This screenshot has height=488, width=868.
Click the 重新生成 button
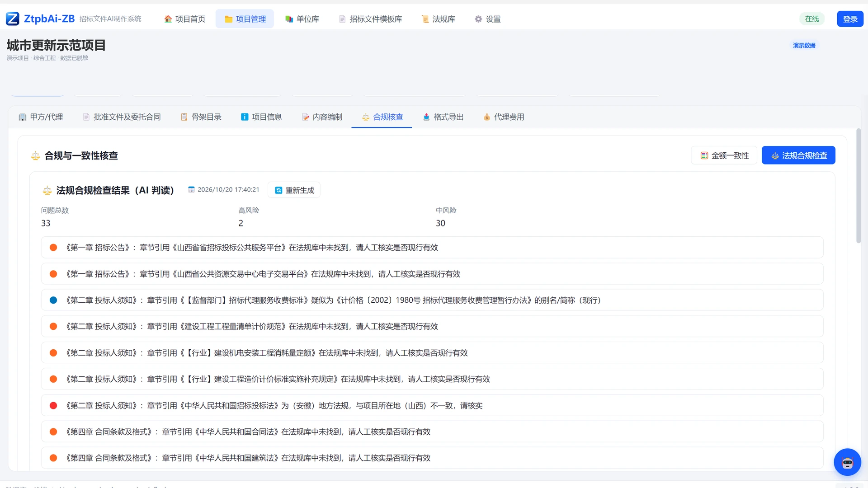pyautogui.click(x=294, y=190)
